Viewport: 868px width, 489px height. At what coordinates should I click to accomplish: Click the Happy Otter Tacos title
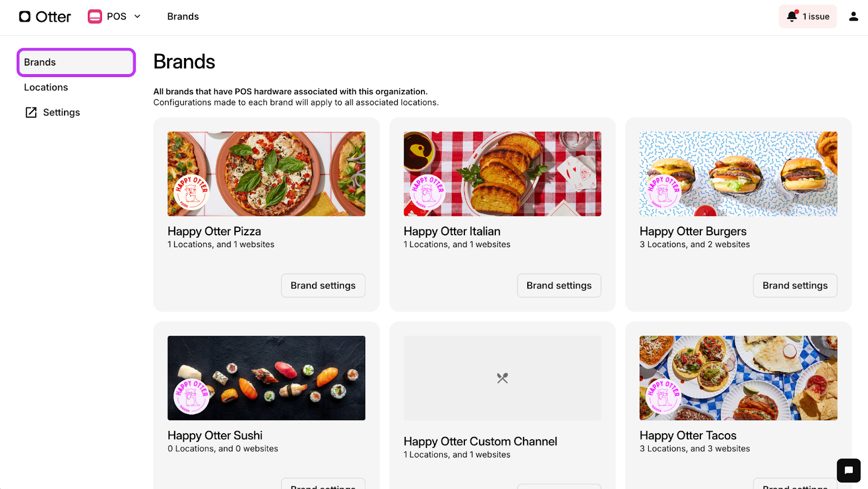click(688, 436)
